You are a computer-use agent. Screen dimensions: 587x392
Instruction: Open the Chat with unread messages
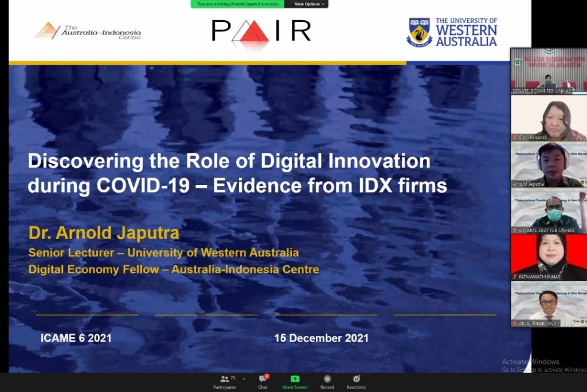[263, 382]
